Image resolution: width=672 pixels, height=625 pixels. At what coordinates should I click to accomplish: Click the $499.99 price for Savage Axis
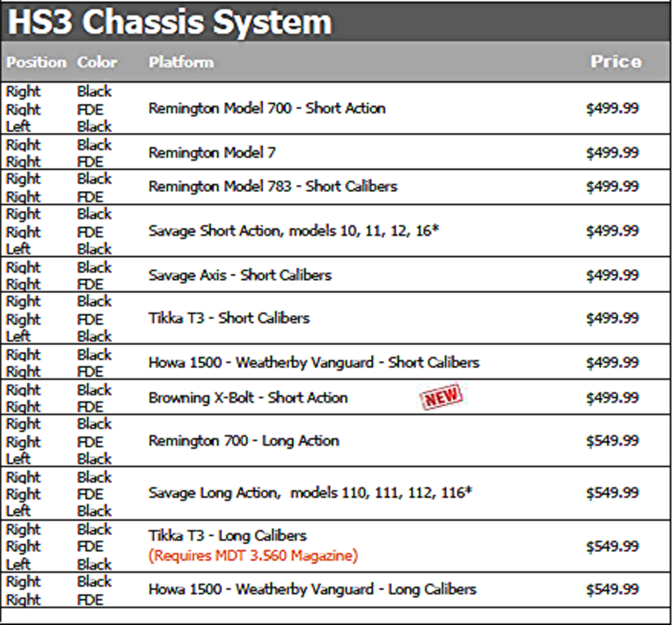[x=612, y=275]
